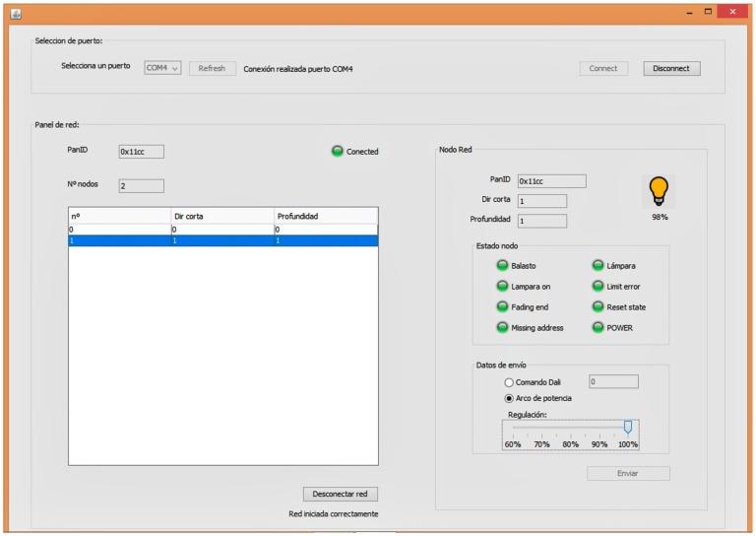Select the Comando Dali radio button
The width and height of the screenshot is (756, 536).
pos(509,382)
